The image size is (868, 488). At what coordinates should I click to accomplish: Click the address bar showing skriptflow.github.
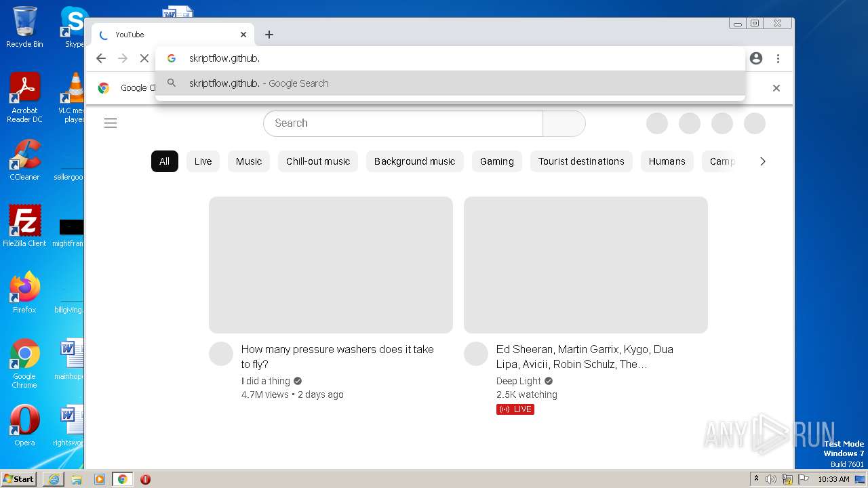(x=450, y=58)
